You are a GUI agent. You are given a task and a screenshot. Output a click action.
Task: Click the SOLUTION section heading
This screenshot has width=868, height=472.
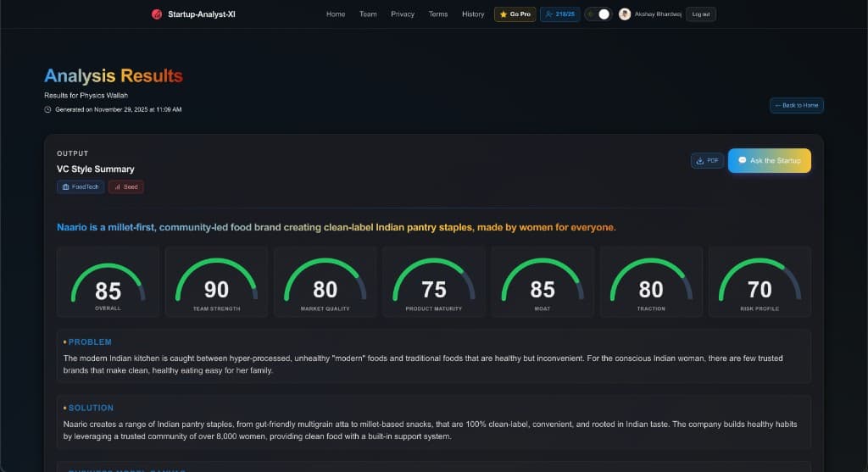[x=91, y=408]
